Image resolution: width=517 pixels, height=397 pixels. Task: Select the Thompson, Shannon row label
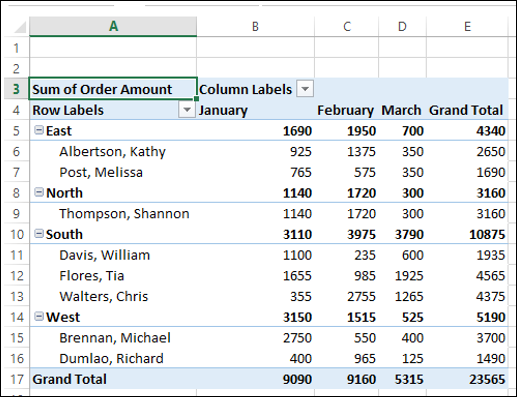pyautogui.click(x=124, y=214)
